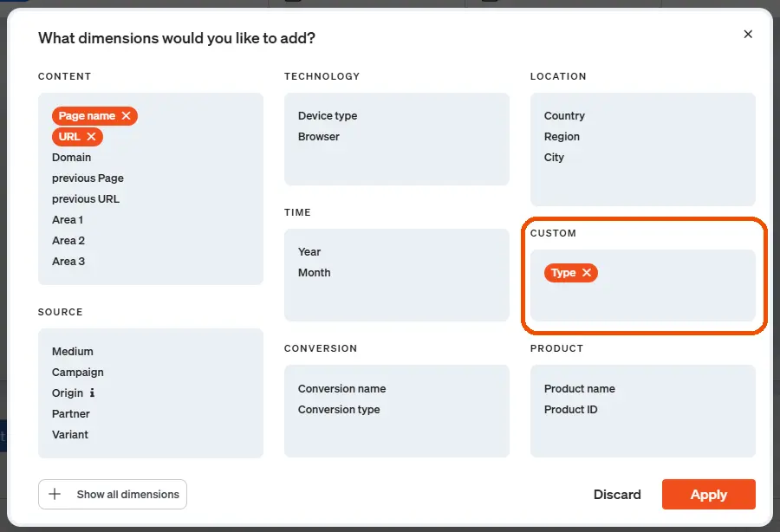Remove the Type custom dimension chip
The width and height of the screenshot is (780, 532).
(587, 273)
